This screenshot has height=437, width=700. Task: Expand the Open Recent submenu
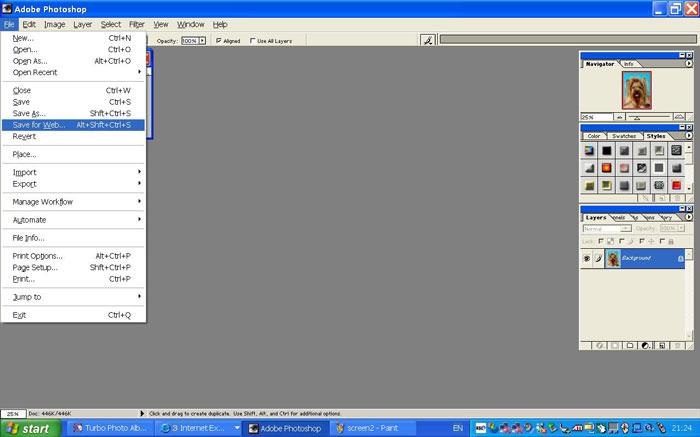click(x=74, y=72)
